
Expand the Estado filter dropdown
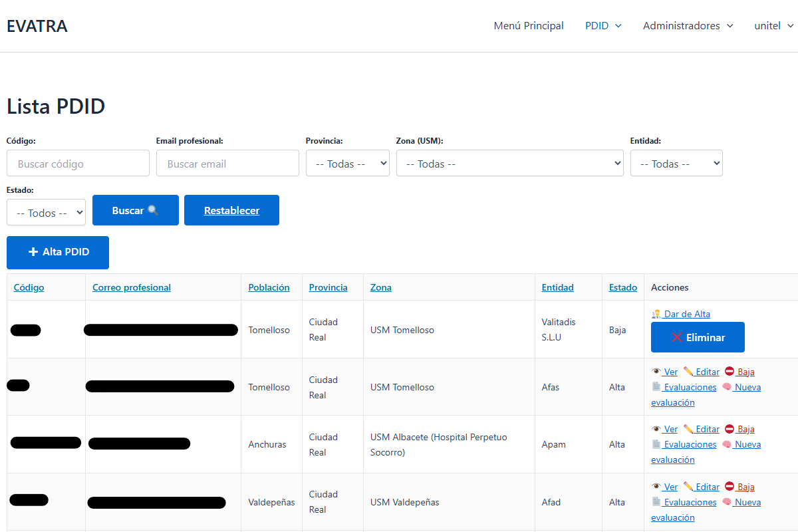coord(46,212)
